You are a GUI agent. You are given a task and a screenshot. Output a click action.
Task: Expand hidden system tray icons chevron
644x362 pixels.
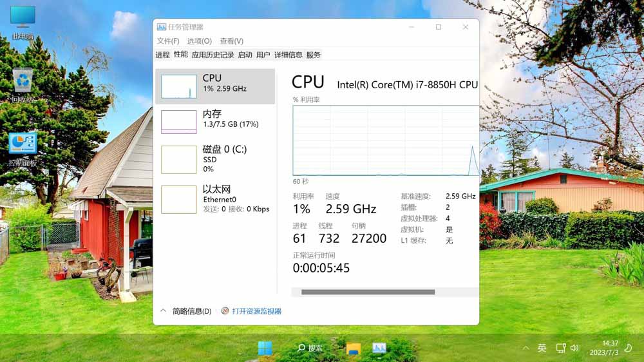526,348
